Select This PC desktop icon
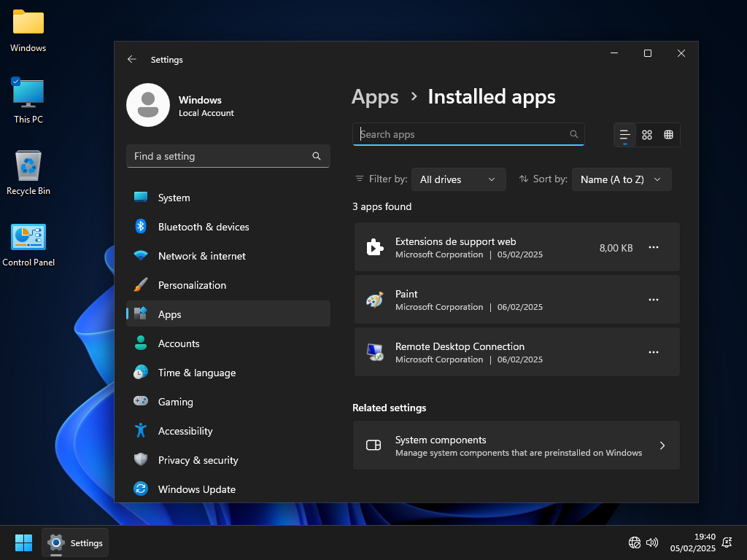The height and width of the screenshot is (560, 747). tap(28, 101)
